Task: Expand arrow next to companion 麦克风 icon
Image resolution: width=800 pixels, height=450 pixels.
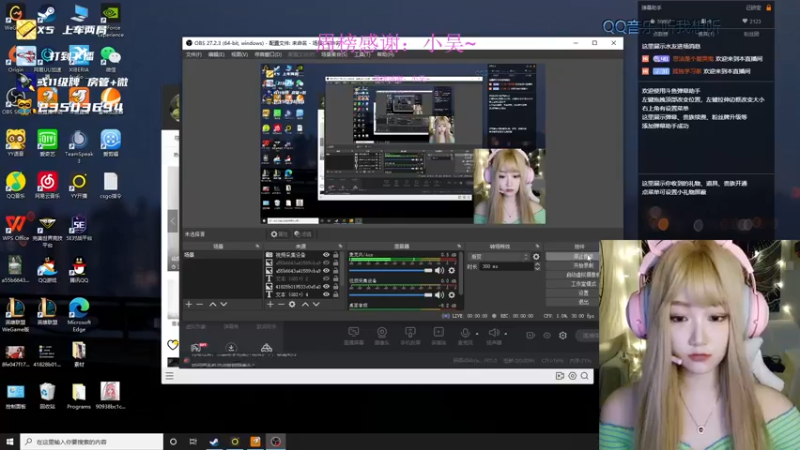Action: (x=477, y=334)
